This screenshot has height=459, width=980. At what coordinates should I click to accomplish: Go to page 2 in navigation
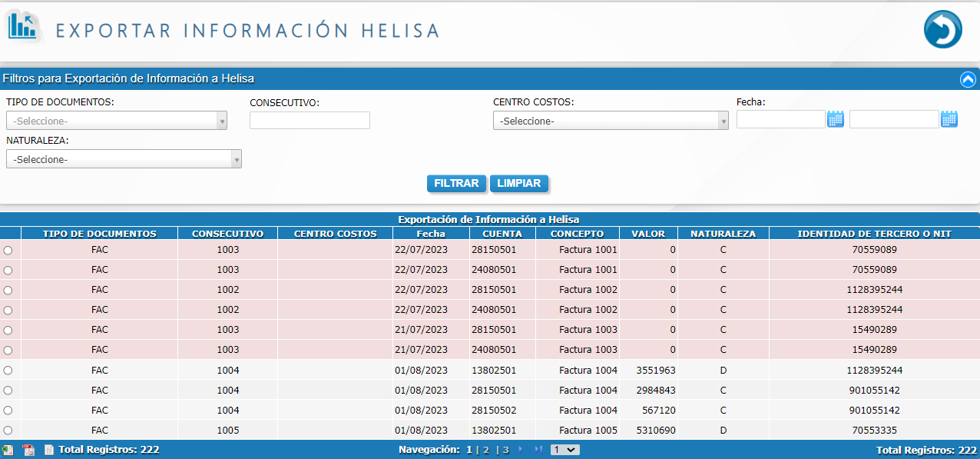486,450
